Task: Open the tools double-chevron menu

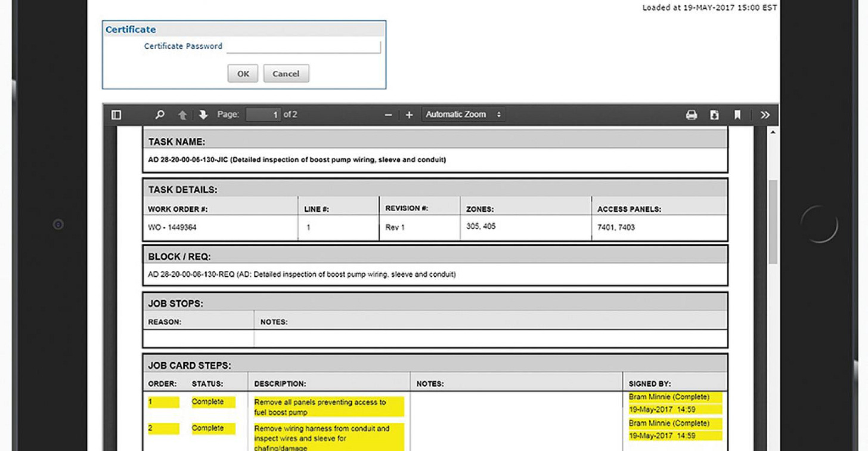Action: pos(765,115)
